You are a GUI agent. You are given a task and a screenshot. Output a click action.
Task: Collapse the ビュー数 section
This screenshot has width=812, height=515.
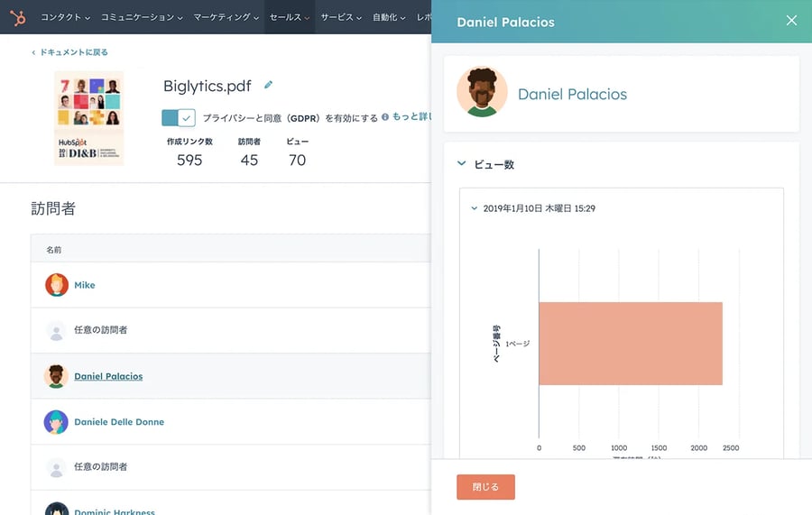click(x=461, y=163)
